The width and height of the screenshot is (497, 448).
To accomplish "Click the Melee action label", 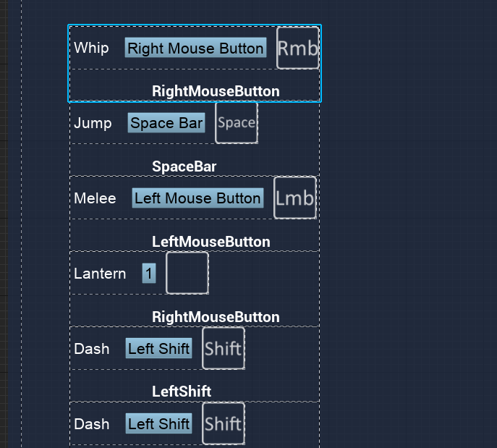I will point(95,198).
